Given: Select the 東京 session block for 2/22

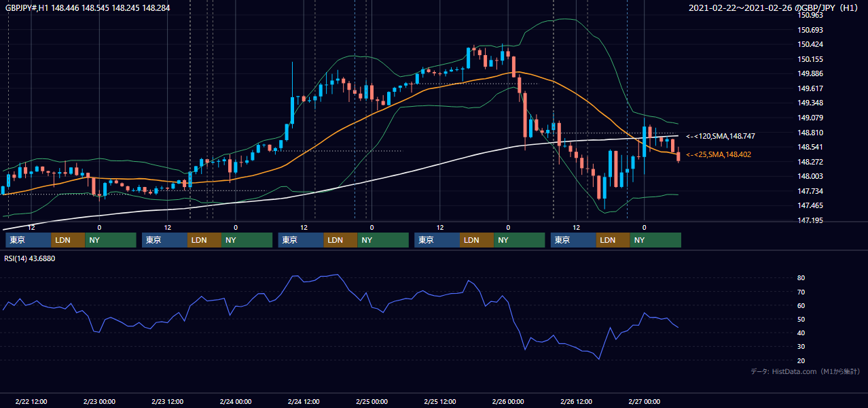Looking at the screenshot, I should (29, 240).
